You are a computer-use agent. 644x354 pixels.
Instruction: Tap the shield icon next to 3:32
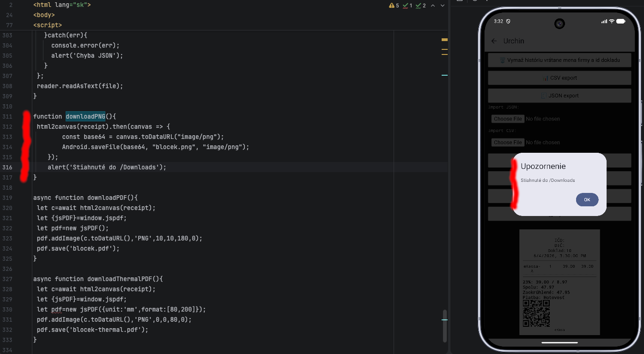[x=508, y=21]
